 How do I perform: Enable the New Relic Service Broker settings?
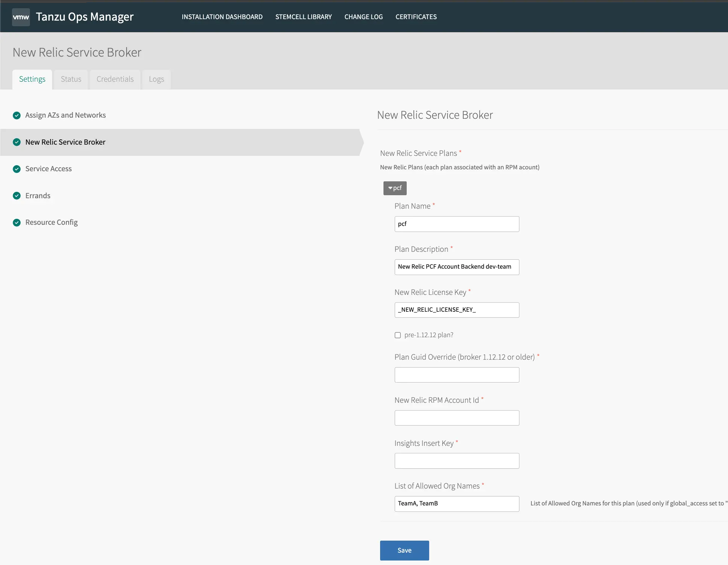(66, 142)
